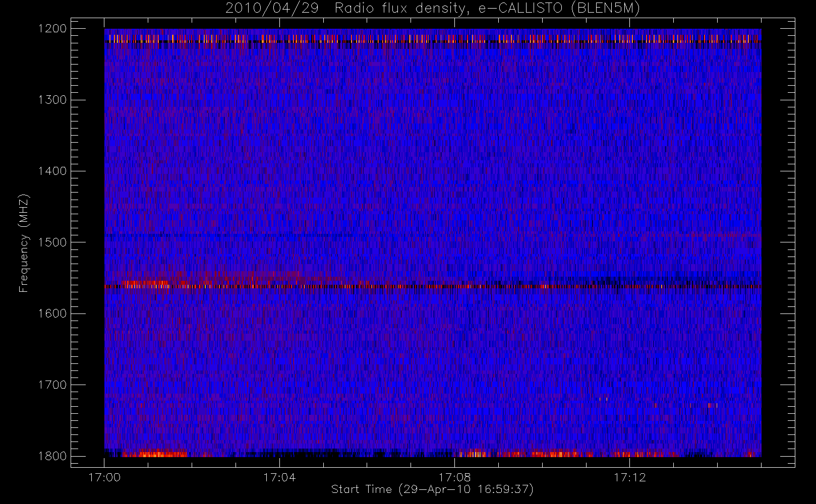This screenshot has height=504, width=816.
Task: Click the 1200 frequency tick label
Action: click(x=53, y=29)
